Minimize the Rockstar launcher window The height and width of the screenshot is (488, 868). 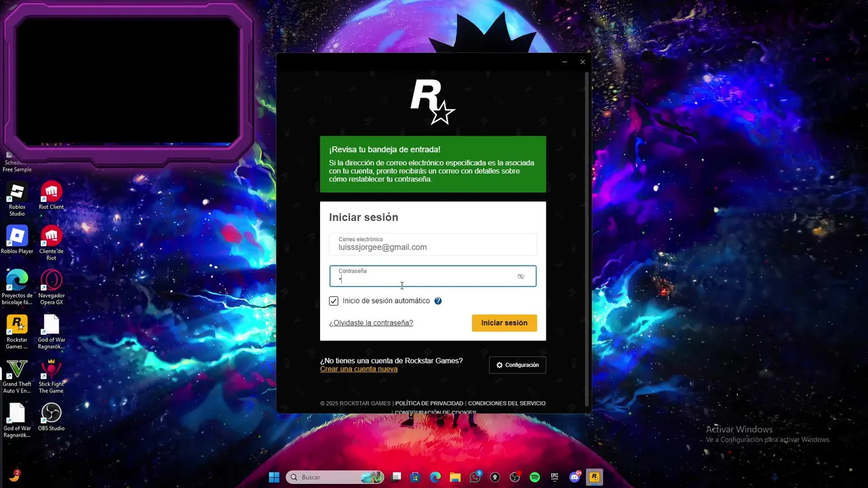tap(564, 62)
